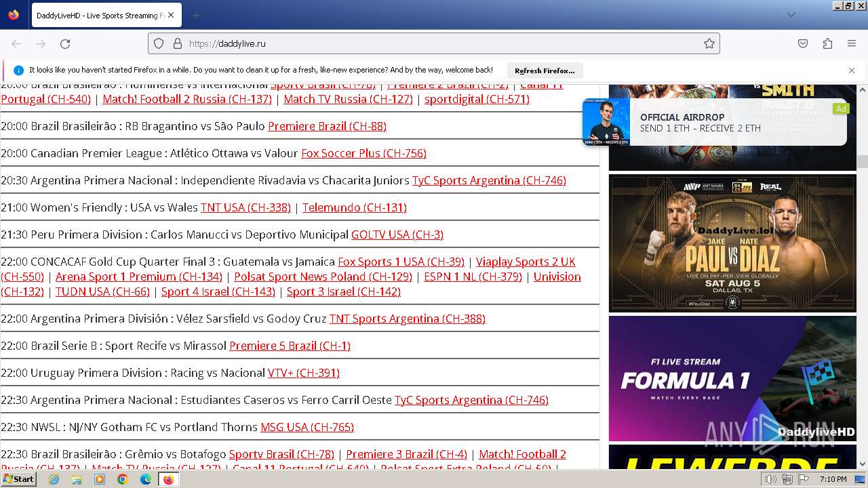
Task: Open Telemundo (CH-131) stream
Action: (355, 207)
